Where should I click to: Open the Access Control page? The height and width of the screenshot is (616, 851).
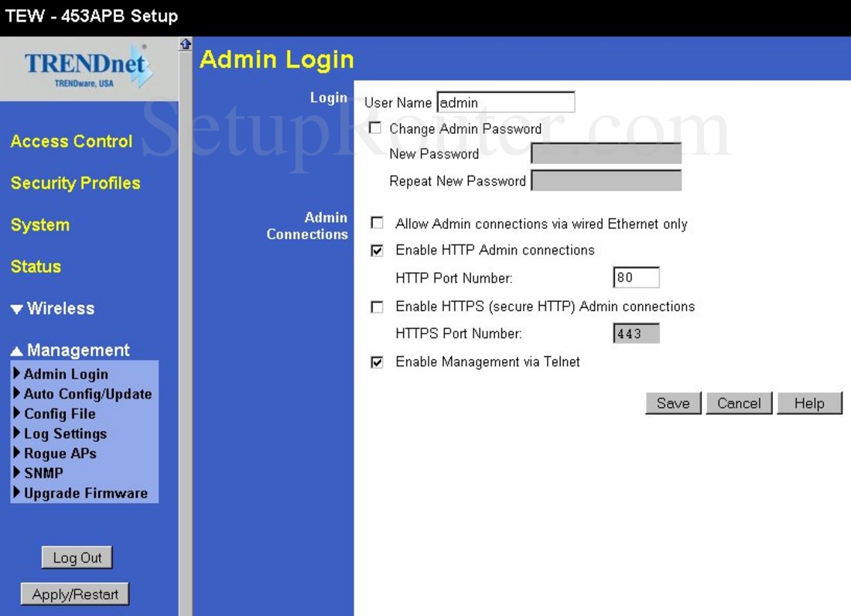point(70,141)
